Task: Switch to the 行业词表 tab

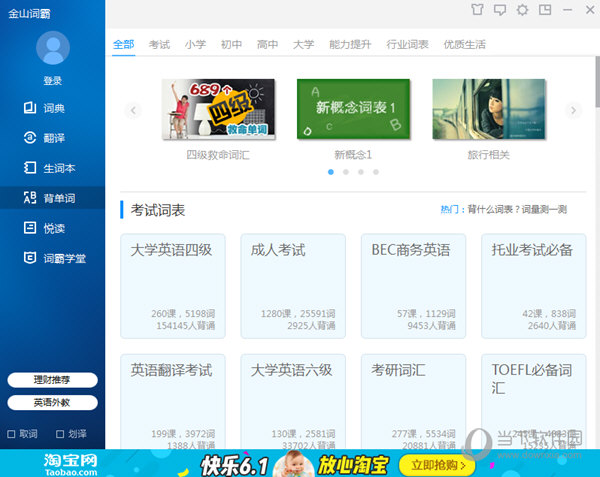Action: [x=407, y=44]
